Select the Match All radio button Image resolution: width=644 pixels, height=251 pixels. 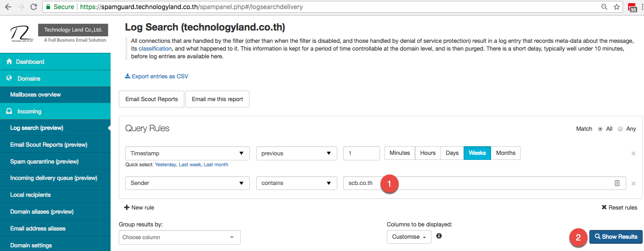600,129
